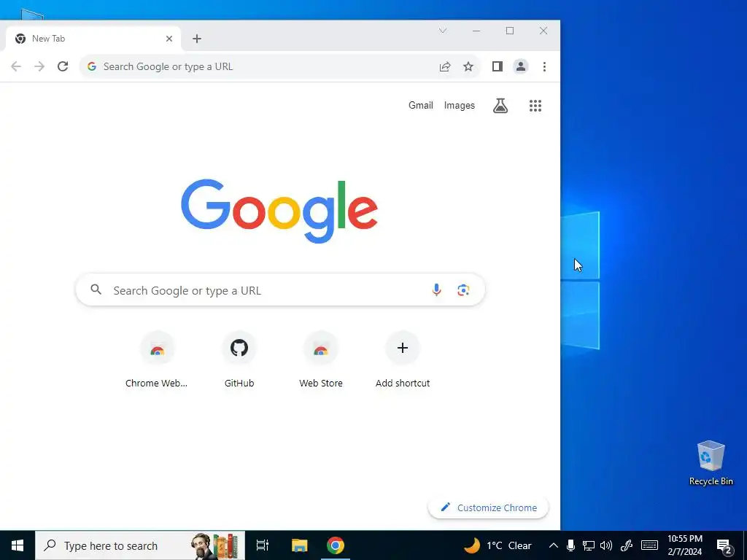Maximize the Chrome window

(x=510, y=31)
